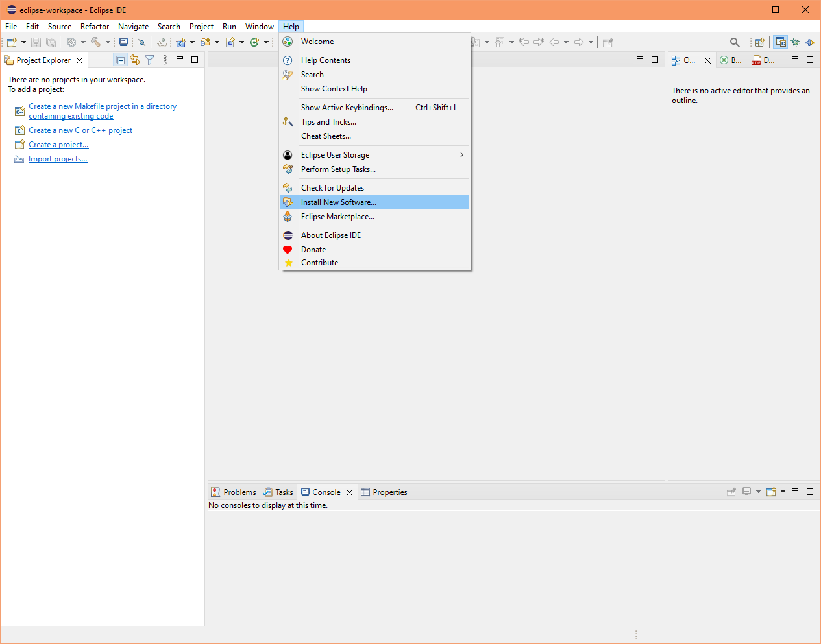
Task: Toggle Link with Editor in Project Explorer
Action: [135, 60]
